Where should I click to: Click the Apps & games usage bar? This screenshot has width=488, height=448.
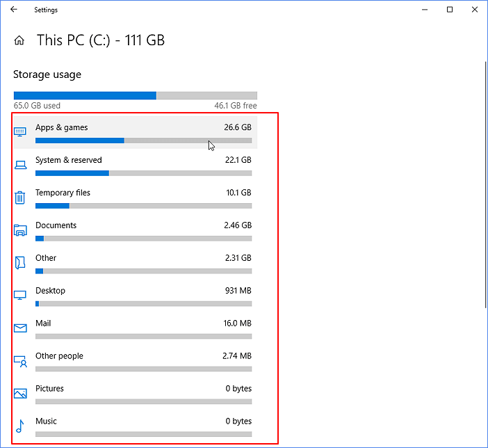click(143, 141)
